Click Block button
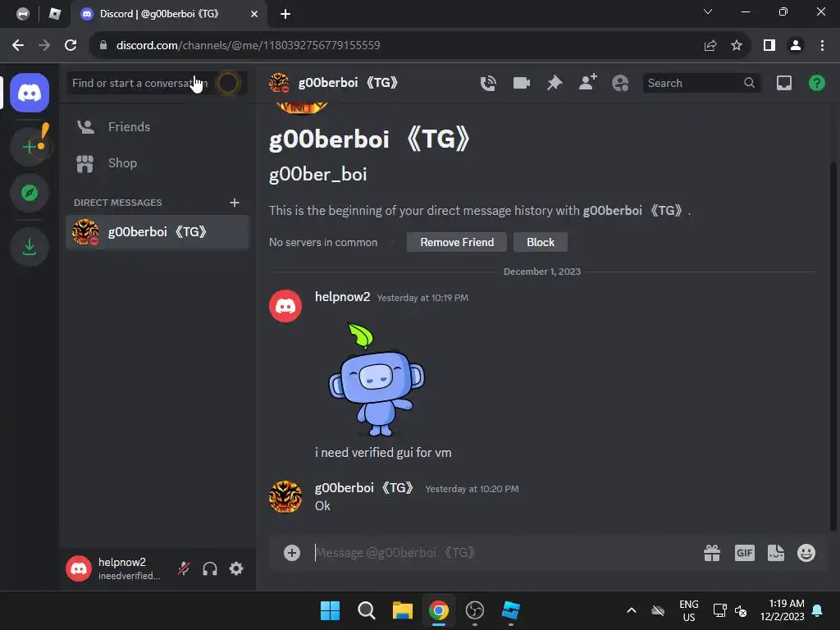Image resolution: width=840 pixels, height=630 pixels. tap(540, 242)
